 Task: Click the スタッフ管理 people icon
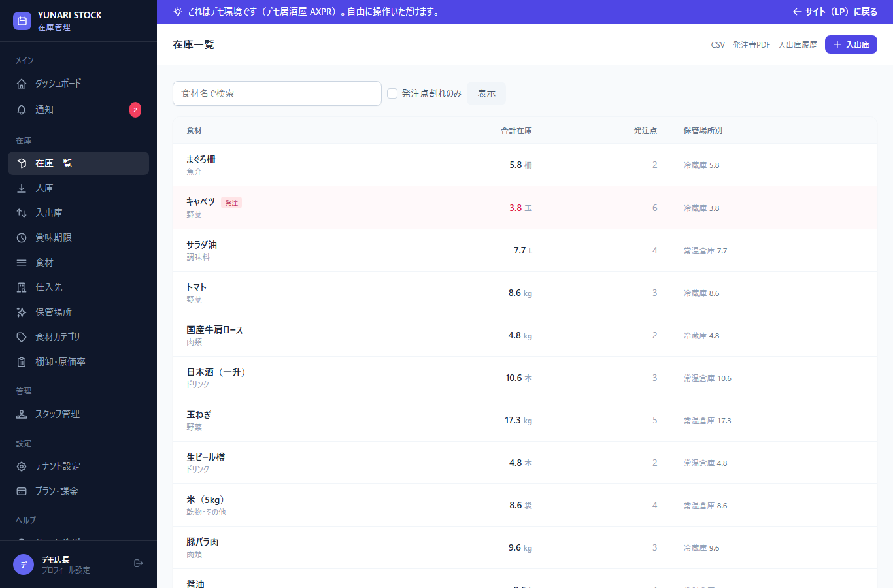pyautogui.click(x=22, y=414)
